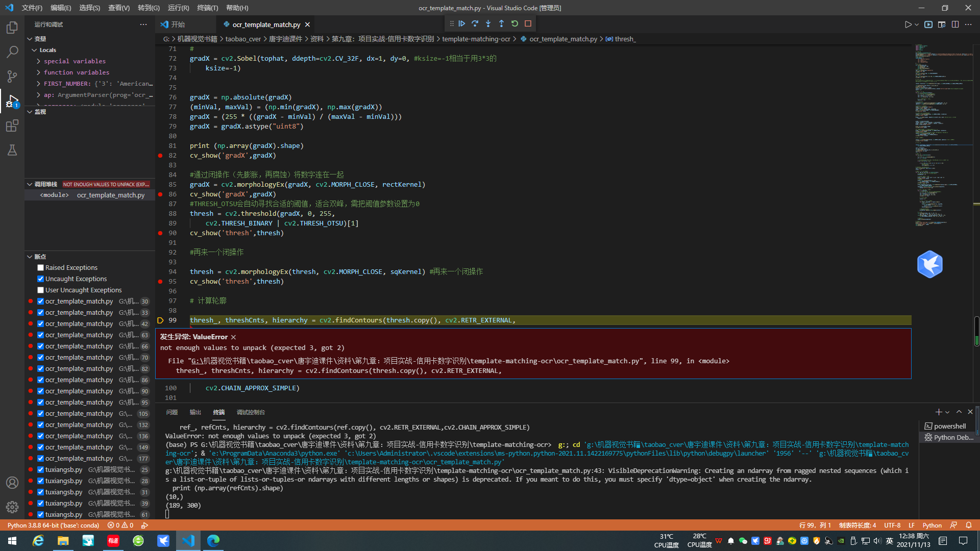Open the Windows Start menu

coord(12,541)
